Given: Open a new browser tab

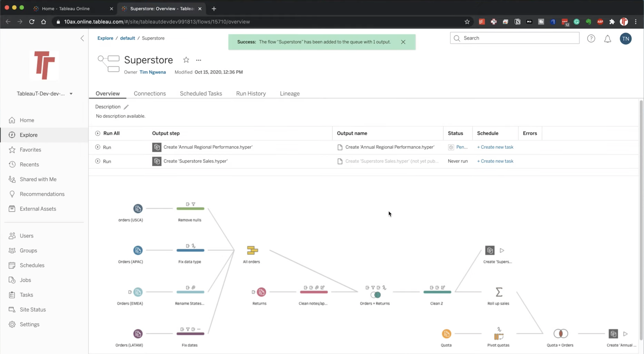Looking at the screenshot, I should (x=214, y=9).
